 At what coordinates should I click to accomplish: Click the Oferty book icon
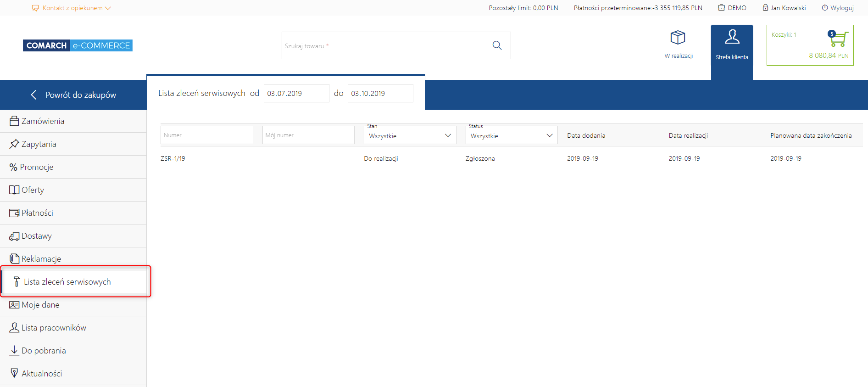click(x=14, y=190)
